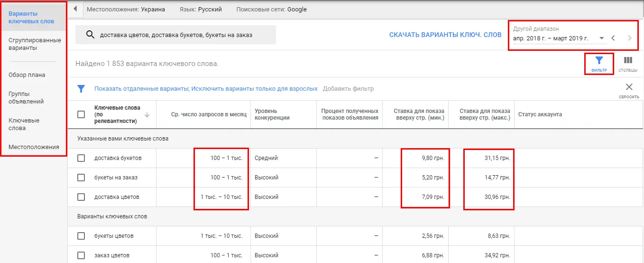
Task: Collapse the side panel arrow
Action: [x=75, y=9]
